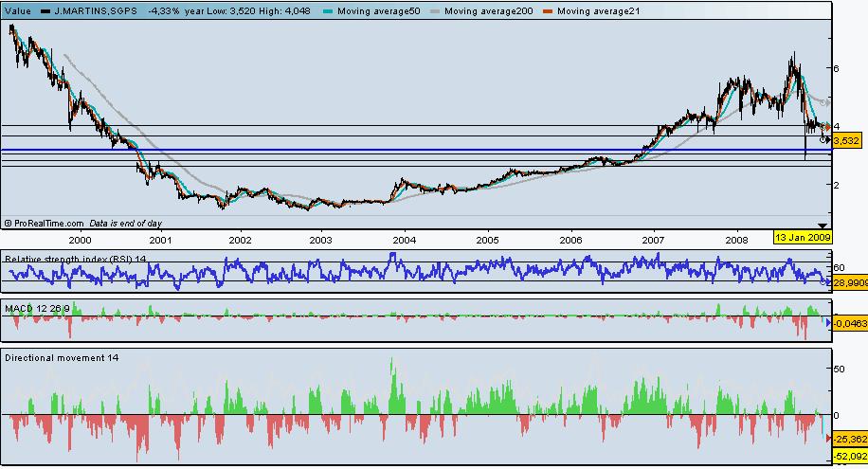Click the black triangle above the date tag
Image resolution: width=868 pixels, height=469 pixels.
(x=823, y=225)
